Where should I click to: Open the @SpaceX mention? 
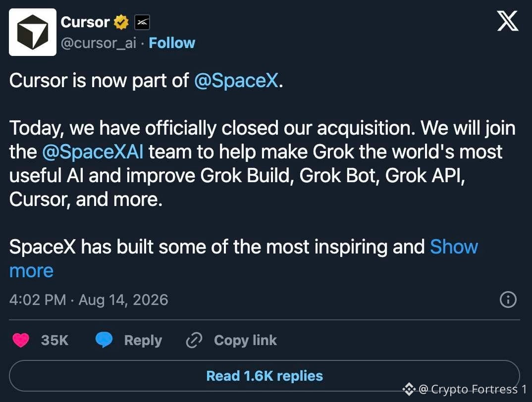point(236,81)
